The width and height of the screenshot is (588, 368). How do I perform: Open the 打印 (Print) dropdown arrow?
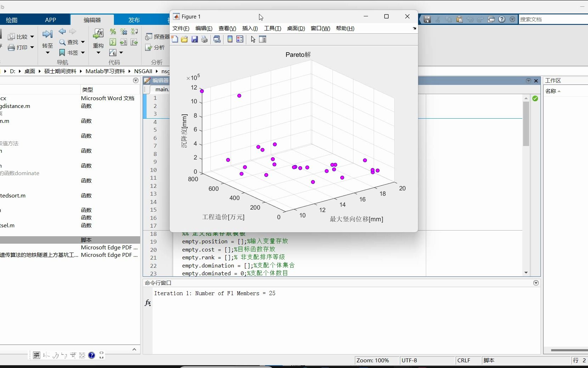(x=32, y=47)
